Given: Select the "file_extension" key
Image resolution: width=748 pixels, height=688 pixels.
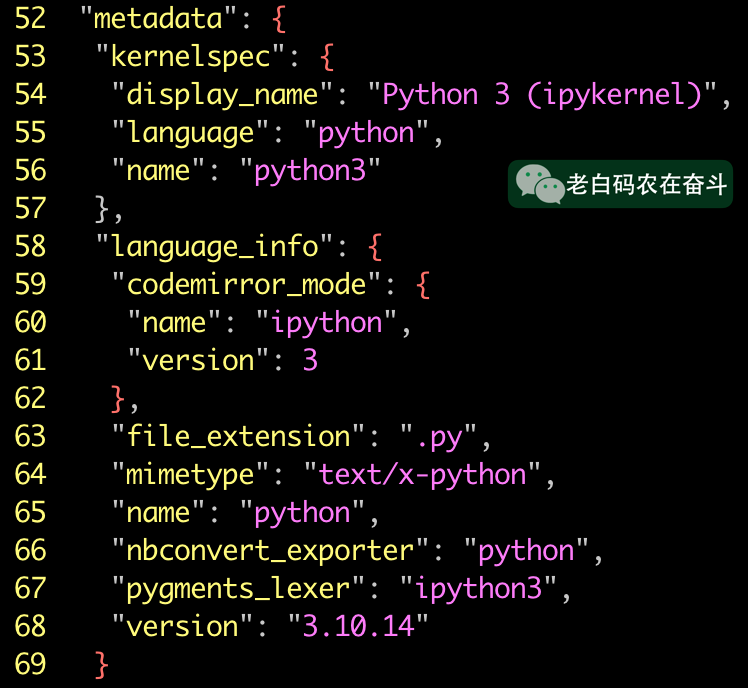Looking at the screenshot, I should 238,437.
